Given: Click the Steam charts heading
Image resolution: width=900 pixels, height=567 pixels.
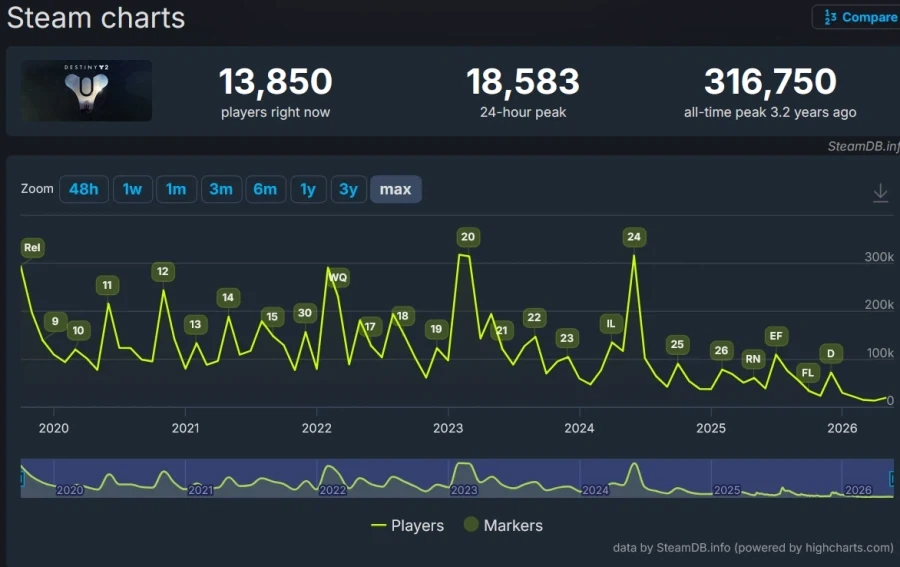Looking at the screenshot, I should pyautogui.click(x=96, y=18).
